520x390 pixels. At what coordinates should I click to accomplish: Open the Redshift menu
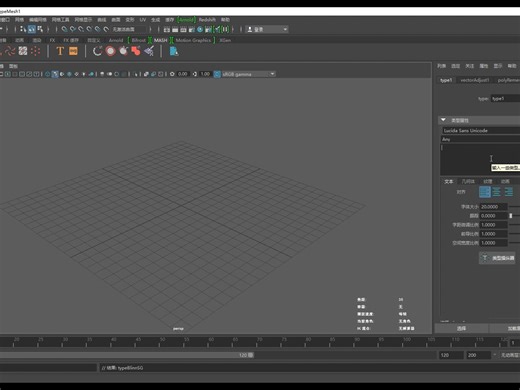(207, 20)
